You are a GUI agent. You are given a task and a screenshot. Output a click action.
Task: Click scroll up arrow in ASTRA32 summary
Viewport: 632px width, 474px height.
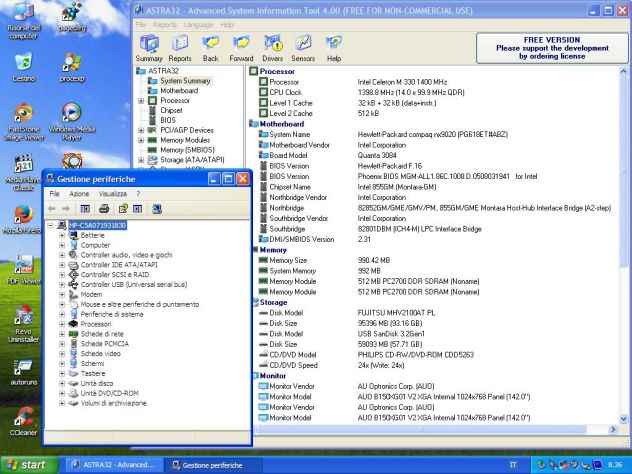623,72
